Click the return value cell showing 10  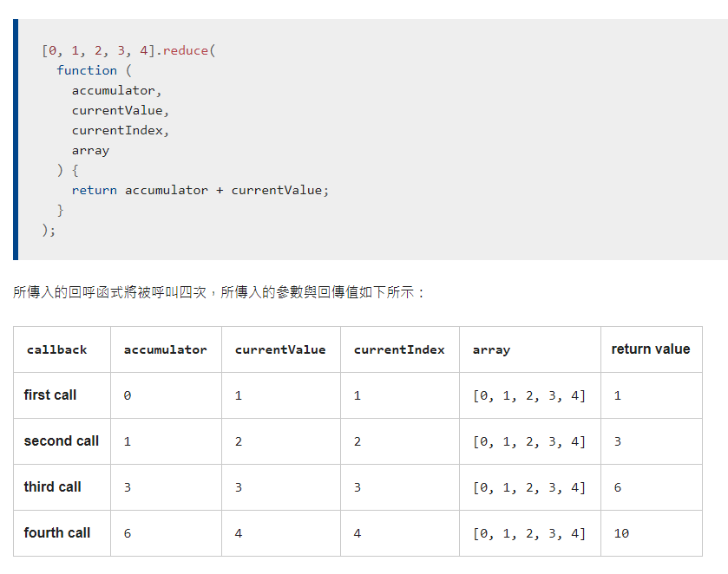point(621,533)
